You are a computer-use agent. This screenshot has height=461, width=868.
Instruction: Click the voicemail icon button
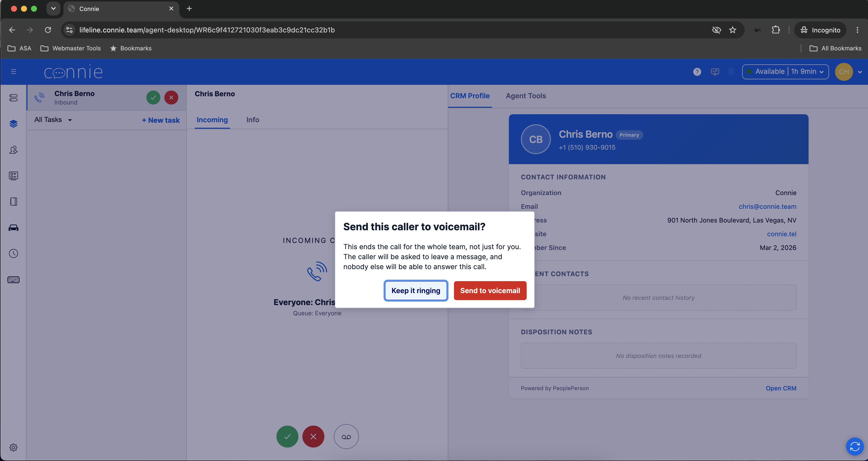(346, 437)
